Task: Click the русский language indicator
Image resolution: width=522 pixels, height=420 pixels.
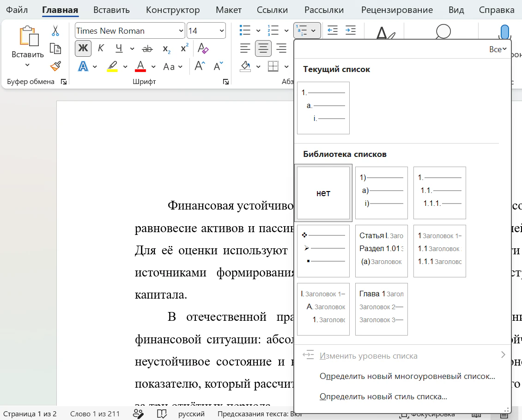Action: tap(191, 414)
